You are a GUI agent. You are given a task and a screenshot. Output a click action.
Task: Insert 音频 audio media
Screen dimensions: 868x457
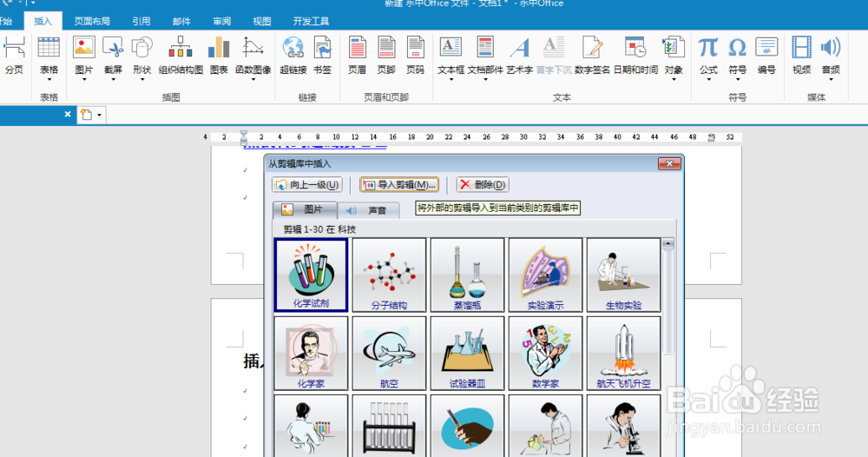831,56
